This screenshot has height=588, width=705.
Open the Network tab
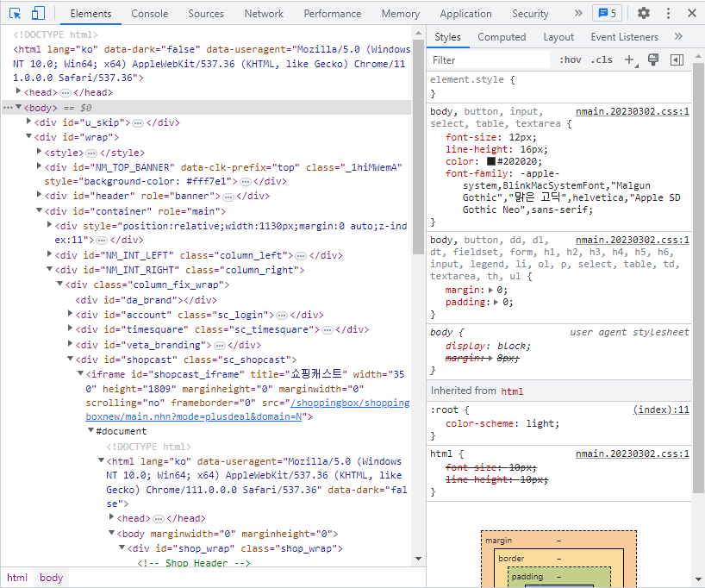click(264, 14)
